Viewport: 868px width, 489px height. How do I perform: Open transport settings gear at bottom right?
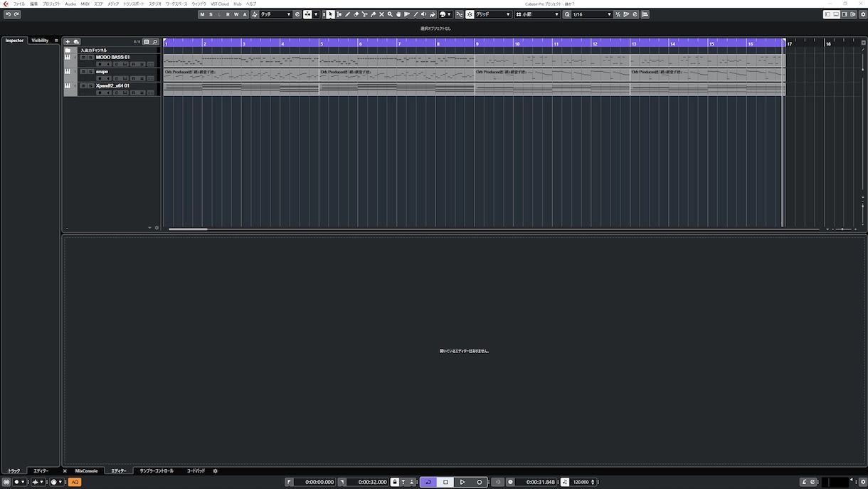(x=863, y=482)
